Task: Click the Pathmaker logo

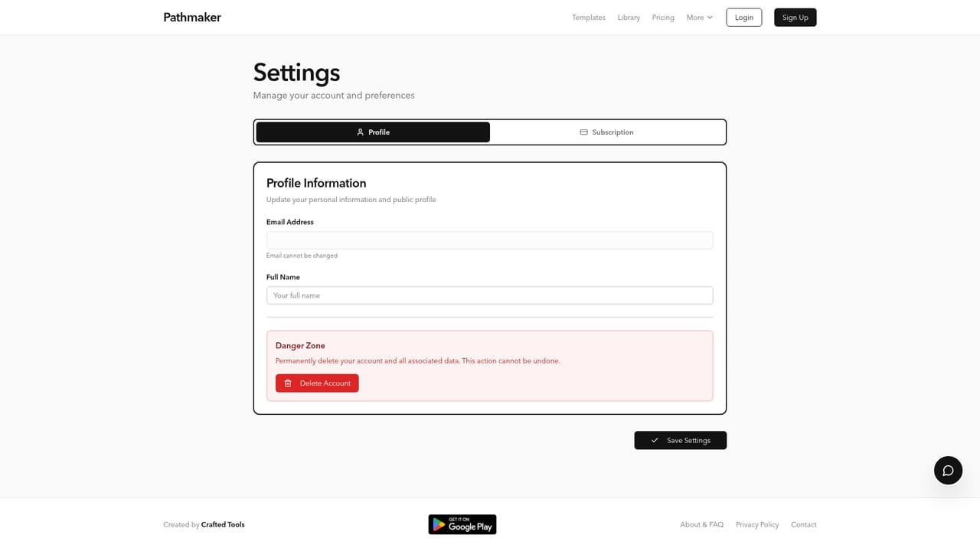Action: (192, 18)
